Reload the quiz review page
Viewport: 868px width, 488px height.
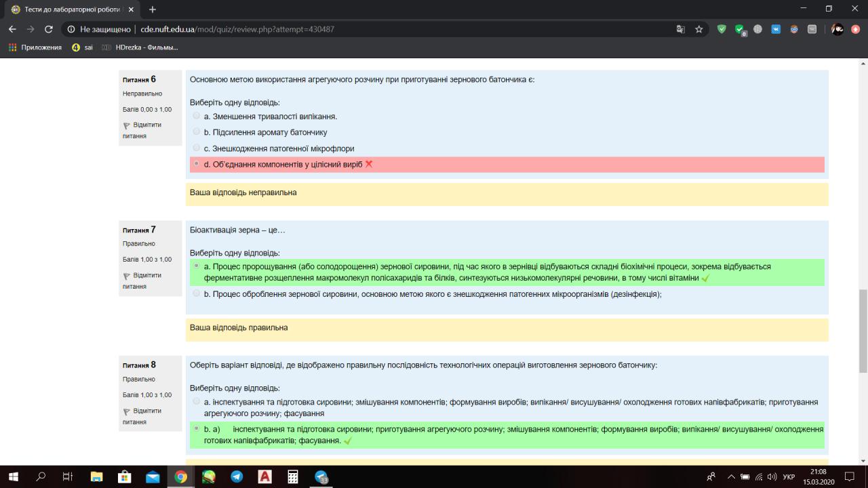pyautogui.click(x=48, y=29)
